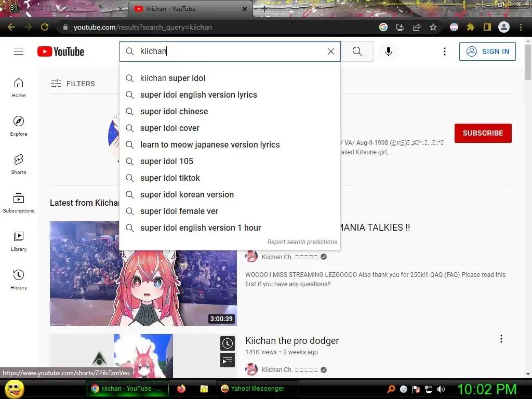Expand the search FILTERS panel
Screen dimensions: 532x399
pyautogui.click(x=73, y=84)
